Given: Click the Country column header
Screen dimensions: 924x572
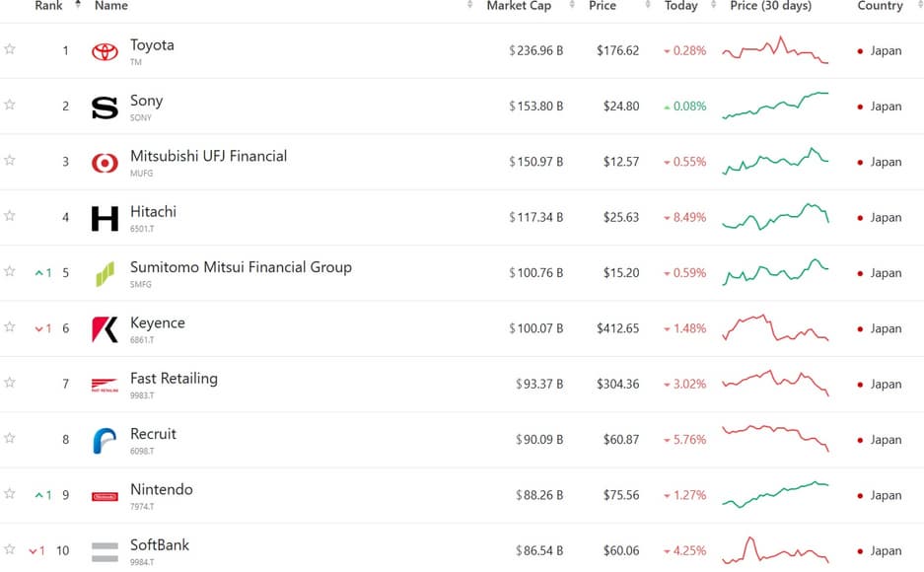Looking at the screenshot, I should pyautogui.click(x=880, y=6).
